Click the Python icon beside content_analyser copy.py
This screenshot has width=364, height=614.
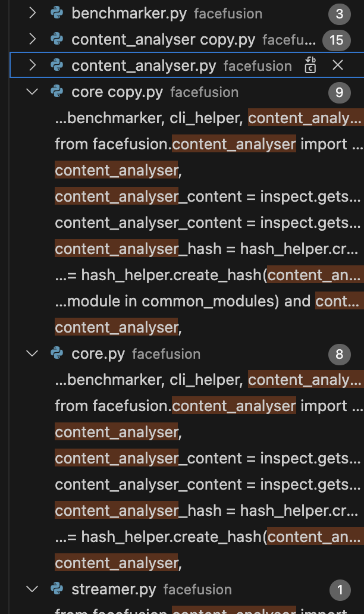click(57, 39)
